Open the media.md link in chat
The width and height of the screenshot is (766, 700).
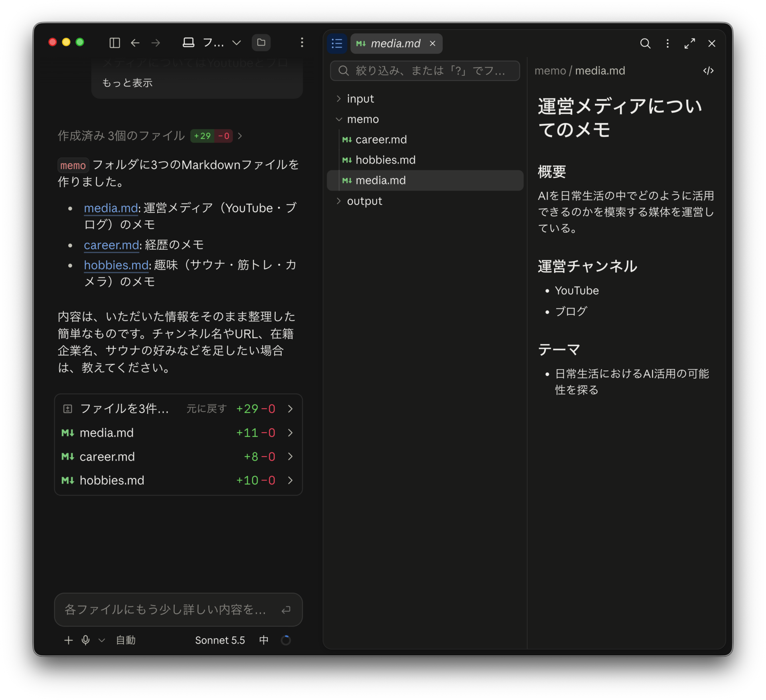pyautogui.click(x=111, y=208)
